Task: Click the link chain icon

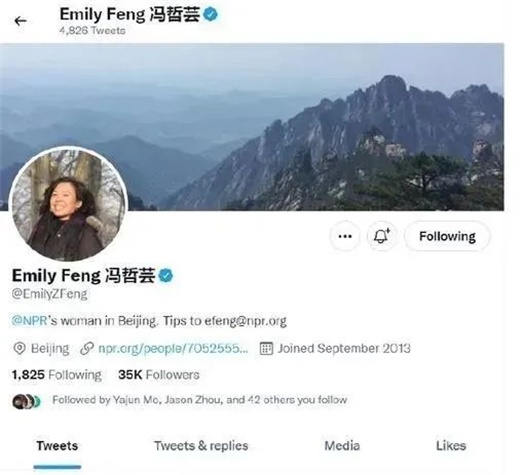Action: (x=87, y=349)
